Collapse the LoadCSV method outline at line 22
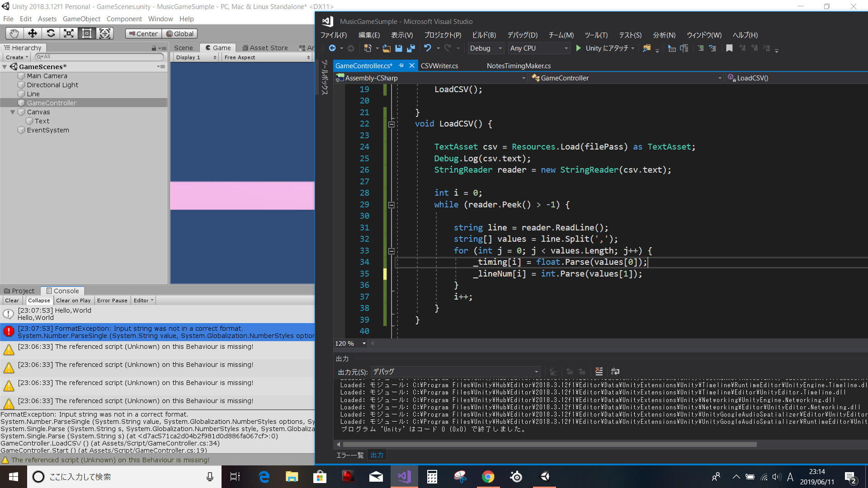This screenshot has height=488, width=868. (392, 124)
